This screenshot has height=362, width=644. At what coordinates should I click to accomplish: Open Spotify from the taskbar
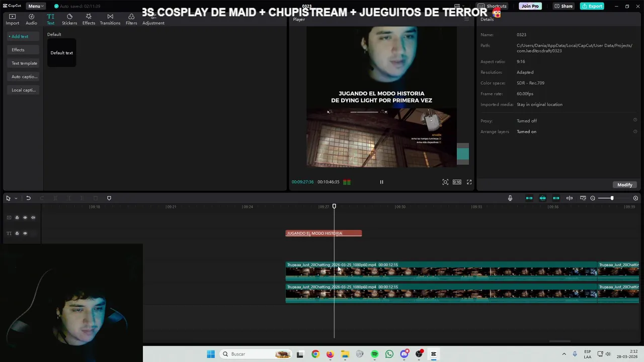click(x=374, y=354)
